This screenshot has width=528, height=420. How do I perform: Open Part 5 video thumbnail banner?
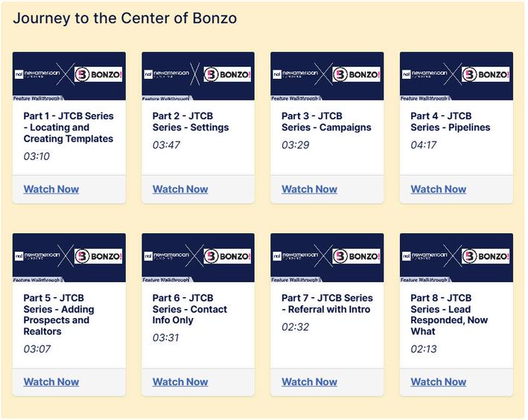point(69,258)
